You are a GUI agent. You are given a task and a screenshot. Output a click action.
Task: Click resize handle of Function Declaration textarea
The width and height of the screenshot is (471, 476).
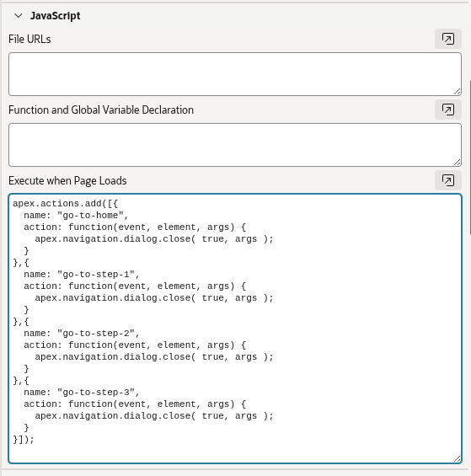point(457,162)
